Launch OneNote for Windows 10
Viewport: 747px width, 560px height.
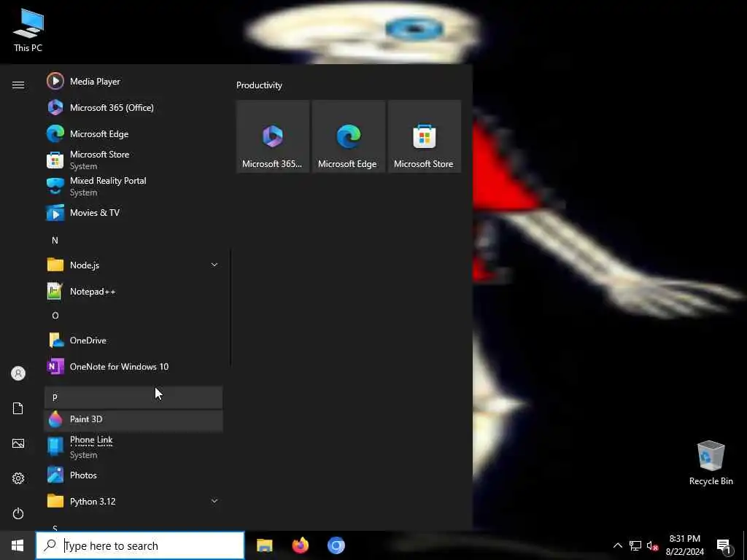pyautogui.click(x=133, y=366)
